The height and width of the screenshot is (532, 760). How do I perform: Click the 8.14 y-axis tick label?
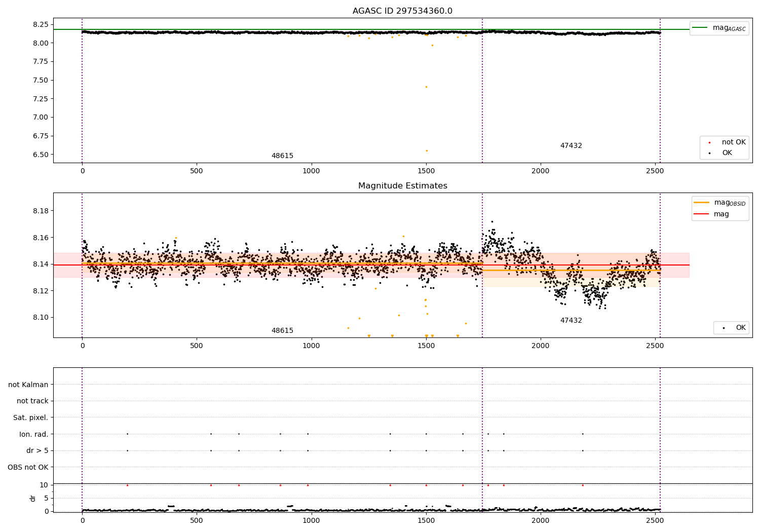40,264
